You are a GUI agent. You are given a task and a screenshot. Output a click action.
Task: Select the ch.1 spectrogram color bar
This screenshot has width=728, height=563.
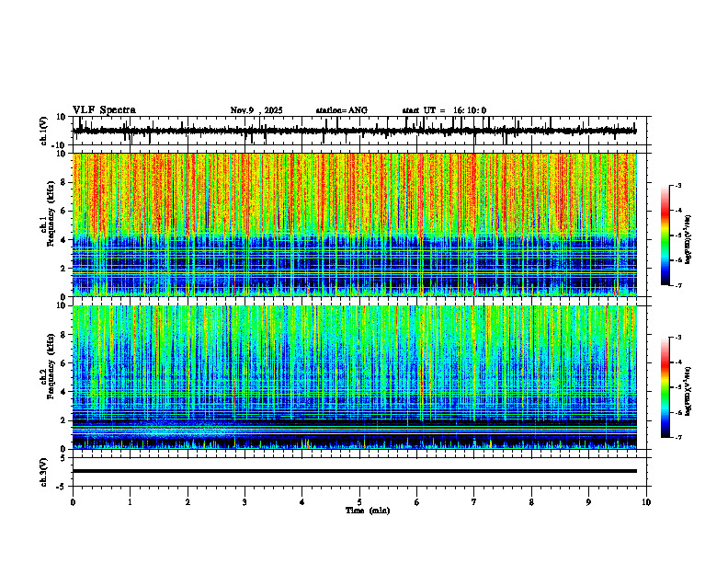665,236
